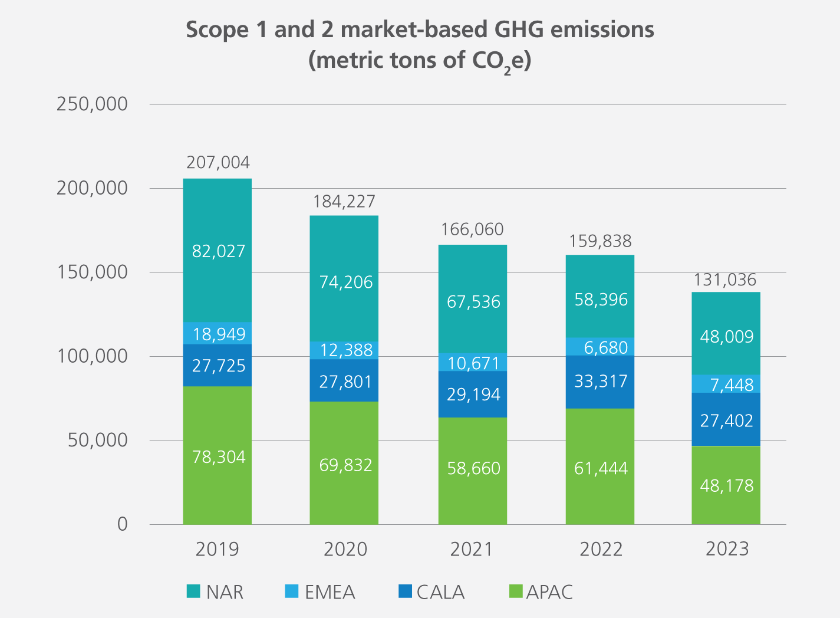Click the 2022 total value 159,838
Viewport: 840px width, 618px height.
pos(600,241)
